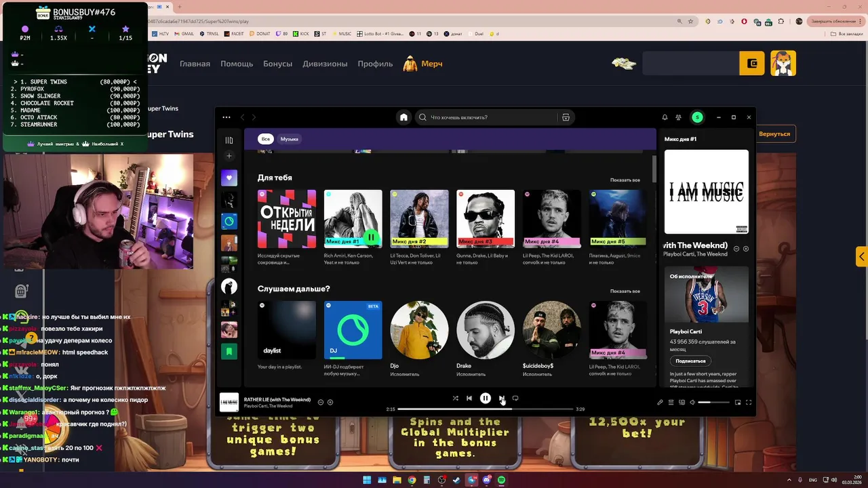This screenshot has width=868, height=488.
Task: Open $uicideboy$ artist card
Action: point(551,338)
